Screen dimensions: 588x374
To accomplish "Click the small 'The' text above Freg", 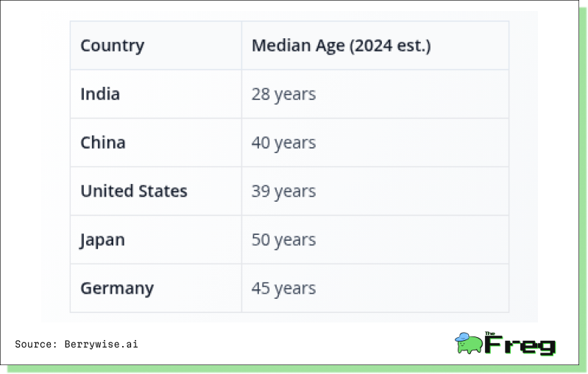I will tap(489, 333).
